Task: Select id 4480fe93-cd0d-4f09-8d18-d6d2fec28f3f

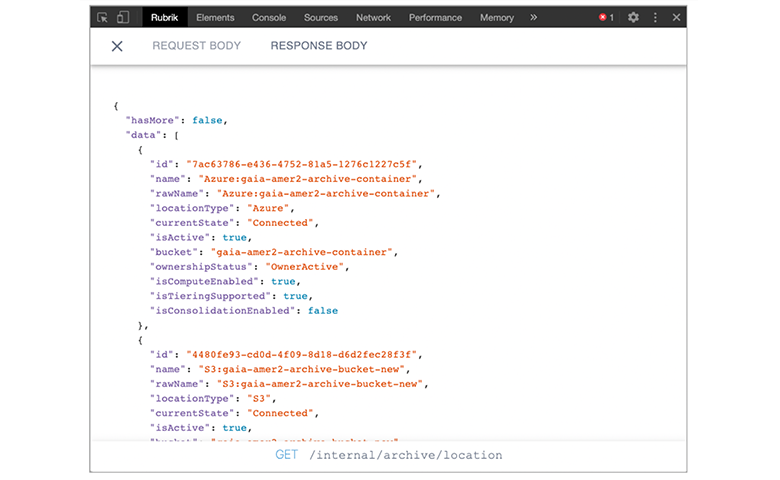Action: coord(301,355)
